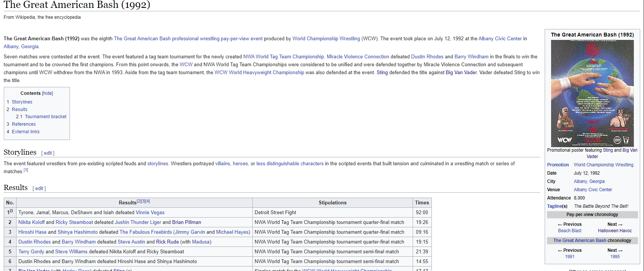Open Albany, Georgia link in infobox
The height and width of the screenshot is (271, 644).
[x=589, y=181]
